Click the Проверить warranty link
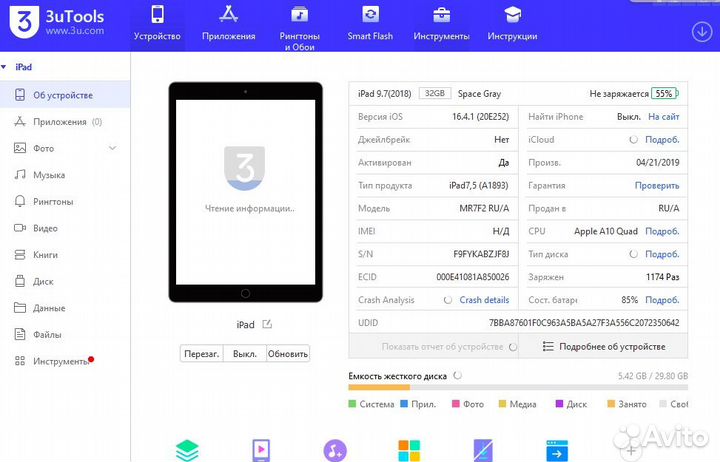The width and height of the screenshot is (720, 462). coord(657,186)
